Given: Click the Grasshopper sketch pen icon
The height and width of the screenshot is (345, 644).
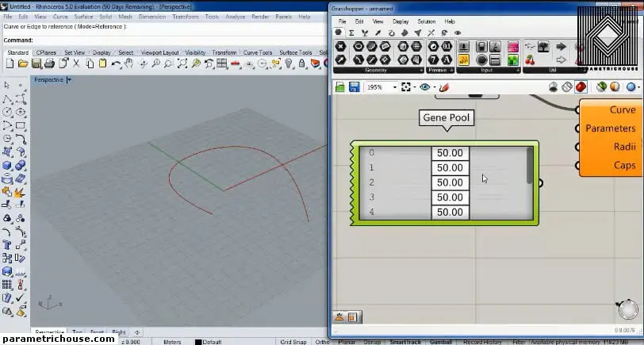Looking at the screenshot, I should [444, 87].
